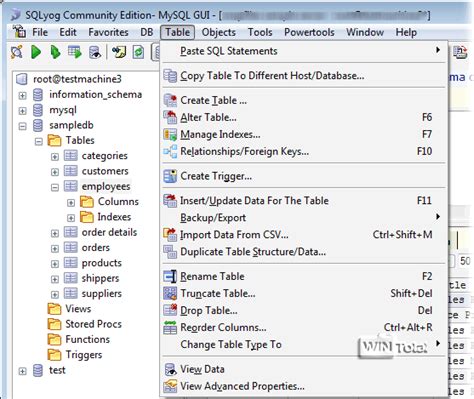The image size is (474, 399).
Task: Choose Create Table menu entry
Action: pos(304,100)
